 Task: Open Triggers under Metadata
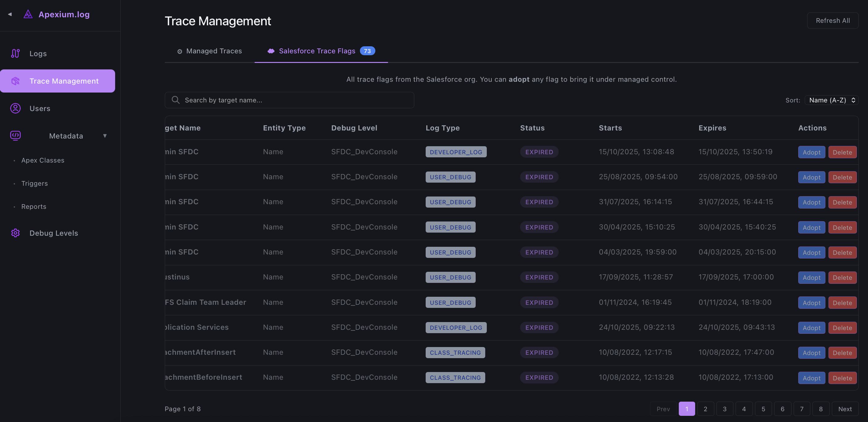35,184
